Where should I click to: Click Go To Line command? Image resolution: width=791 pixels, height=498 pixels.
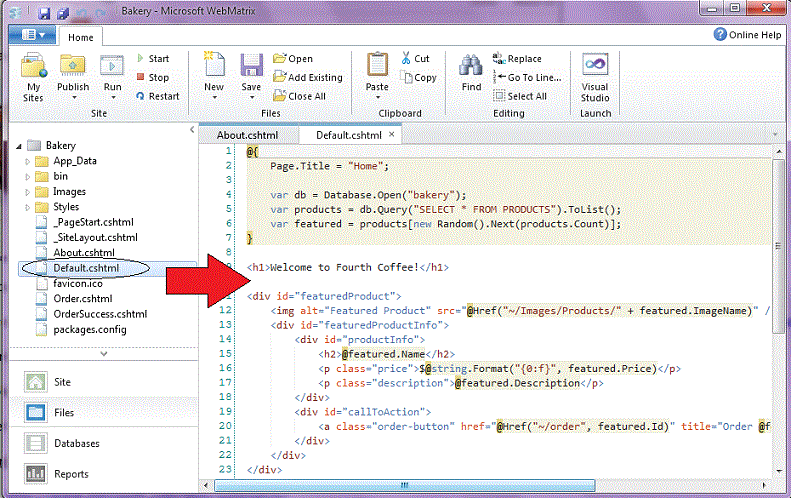527,77
